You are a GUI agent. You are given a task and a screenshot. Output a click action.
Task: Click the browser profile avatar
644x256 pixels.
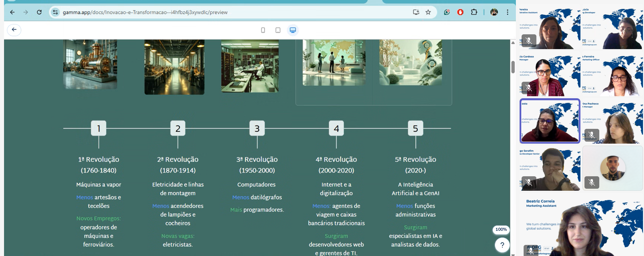(494, 12)
